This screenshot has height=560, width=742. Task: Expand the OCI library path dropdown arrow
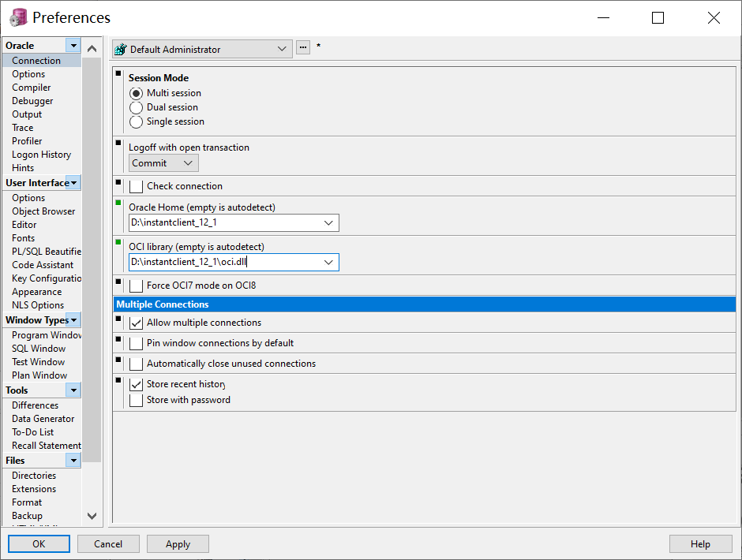[x=328, y=262]
